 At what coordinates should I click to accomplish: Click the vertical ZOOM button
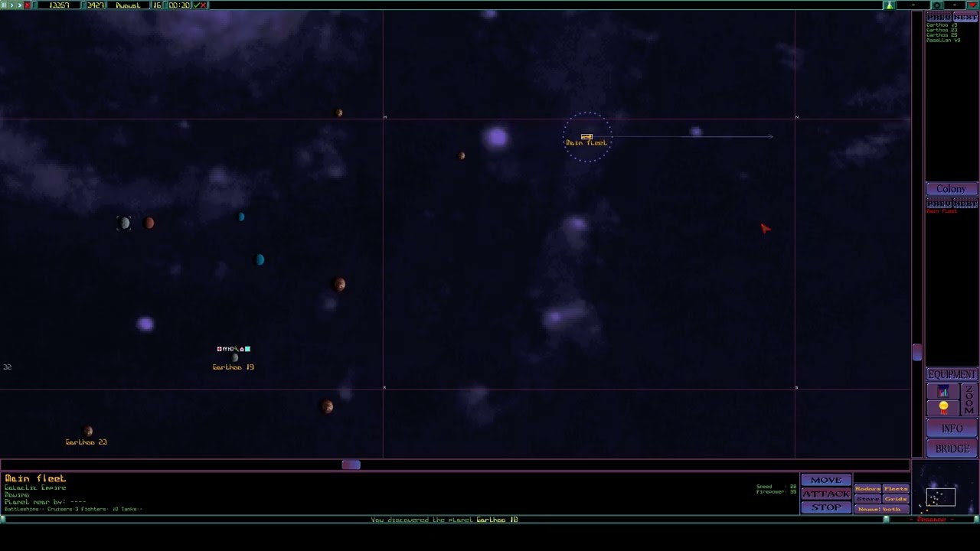[x=969, y=399]
